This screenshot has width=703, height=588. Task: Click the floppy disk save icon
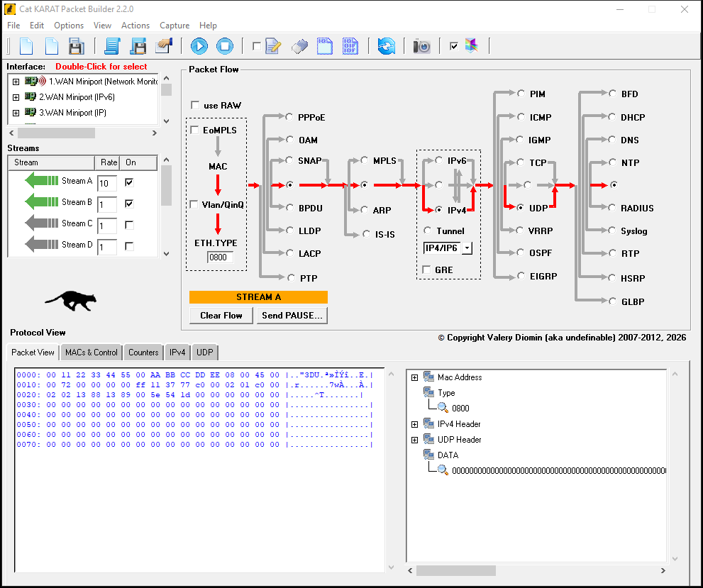coord(76,46)
